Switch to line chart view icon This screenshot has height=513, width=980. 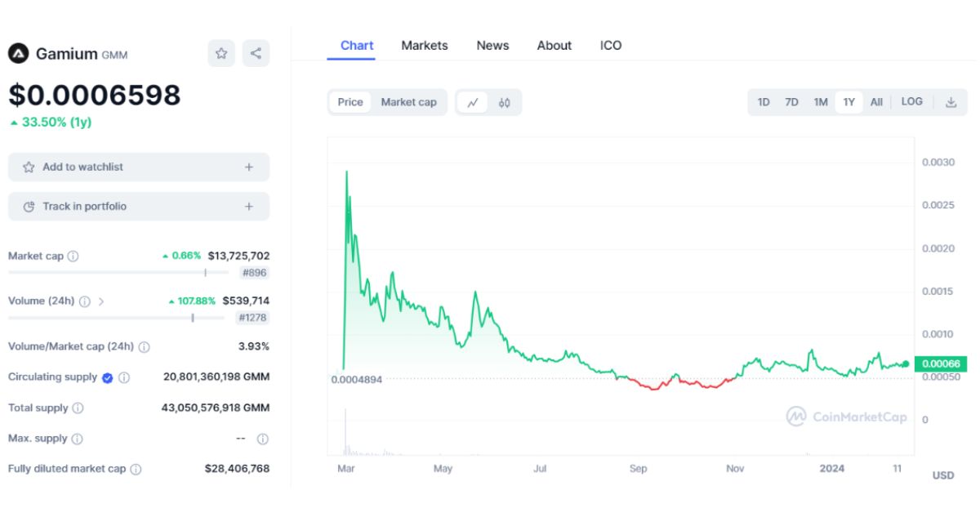pyautogui.click(x=473, y=102)
